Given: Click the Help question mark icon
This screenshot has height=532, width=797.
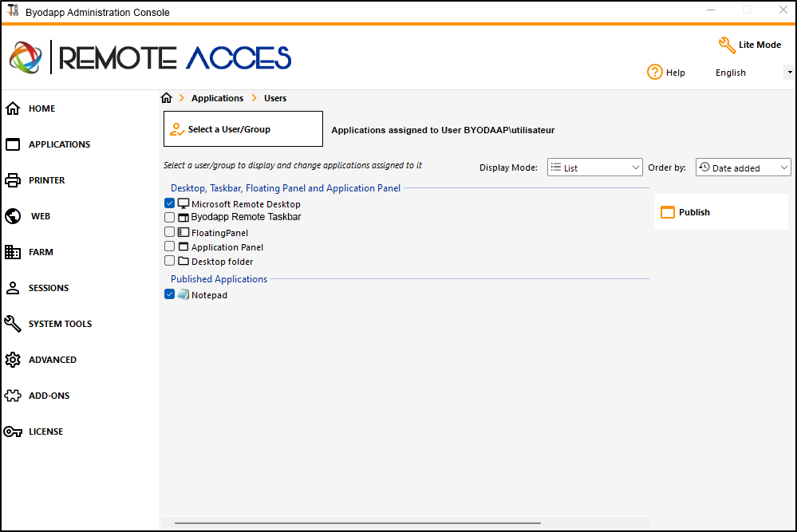Looking at the screenshot, I should point(655,72).
